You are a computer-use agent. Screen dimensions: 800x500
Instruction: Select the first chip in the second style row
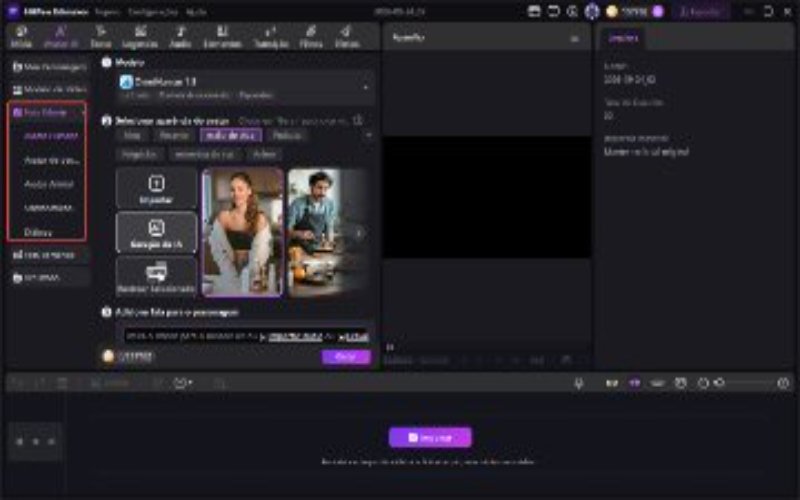(x=139, y=154)
